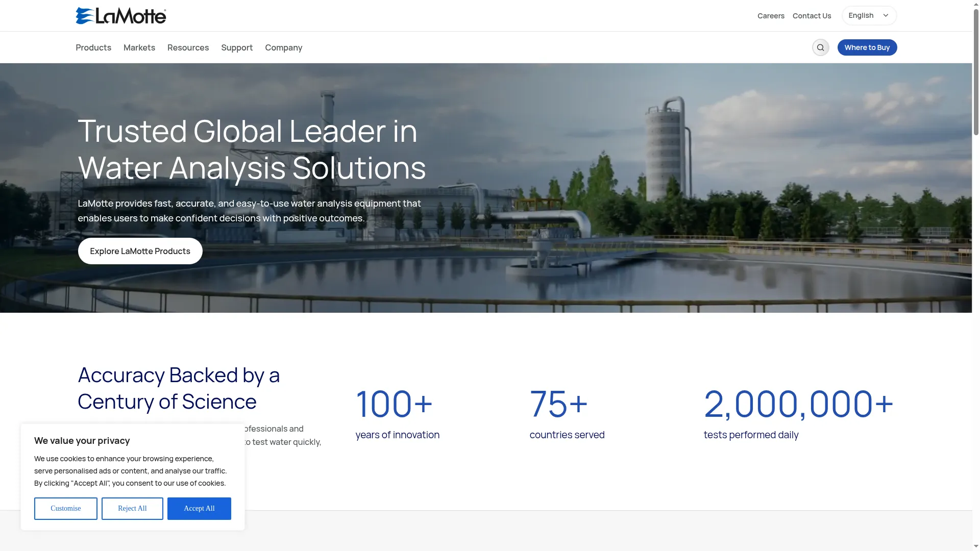Viewport: 980px width, 551px height.
Task: Go to the Careers page
Action: (771, 16)
